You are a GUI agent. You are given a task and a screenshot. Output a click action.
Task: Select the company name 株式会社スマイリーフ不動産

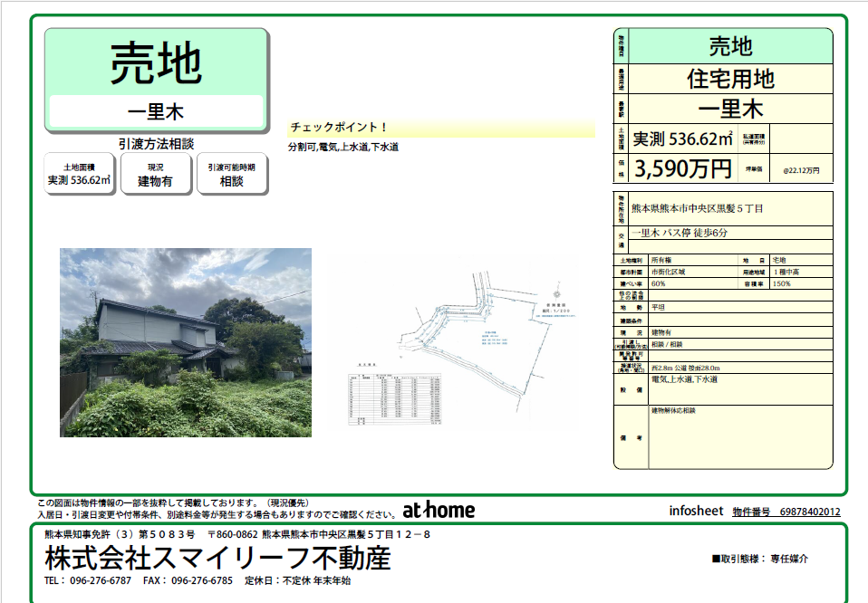pyautogui.click(x=217, y=557)
